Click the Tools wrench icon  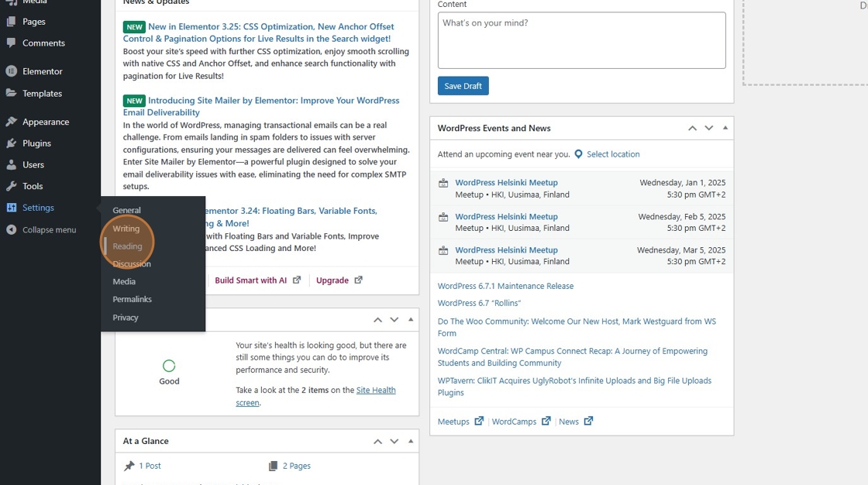click(x=11, y=187)
